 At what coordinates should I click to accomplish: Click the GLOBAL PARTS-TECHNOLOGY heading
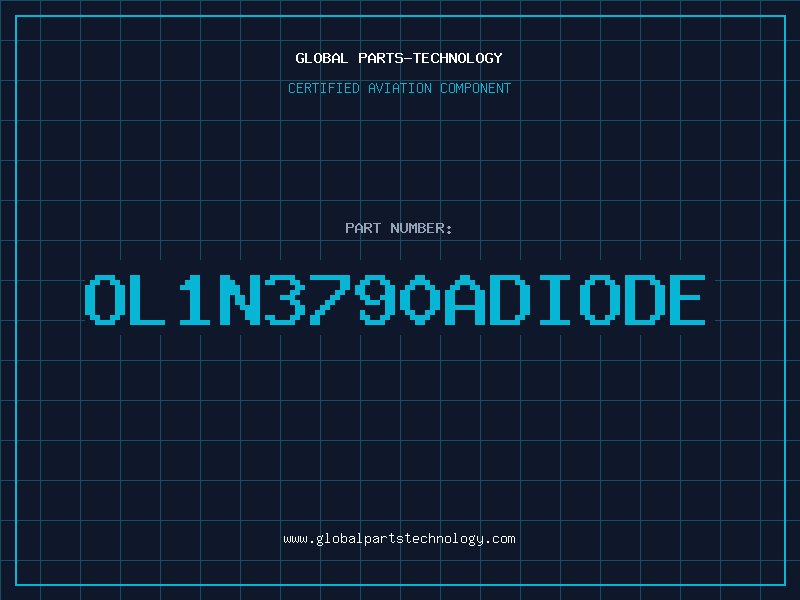click(x=399, y=58)
